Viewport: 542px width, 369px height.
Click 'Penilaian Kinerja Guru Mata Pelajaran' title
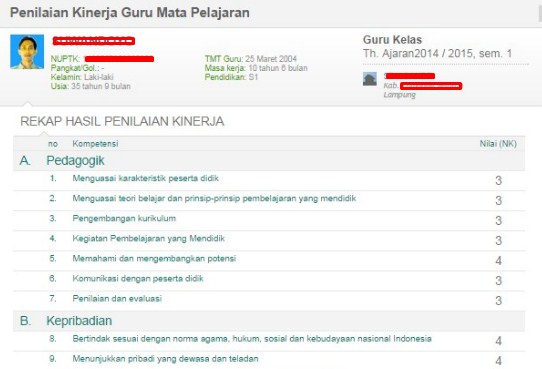coord(130,13)
